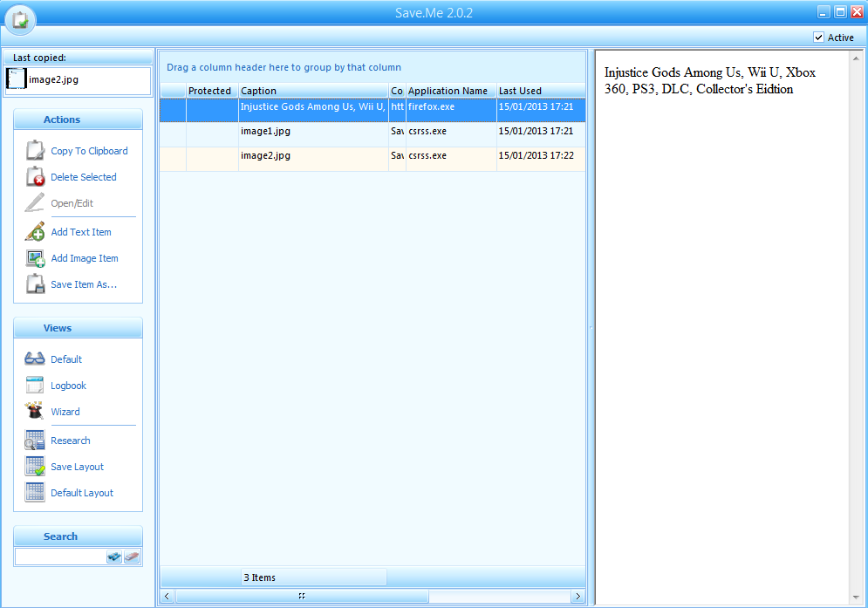Switch to Logbook view via its icon
The image size is (868, 608).
35,386
